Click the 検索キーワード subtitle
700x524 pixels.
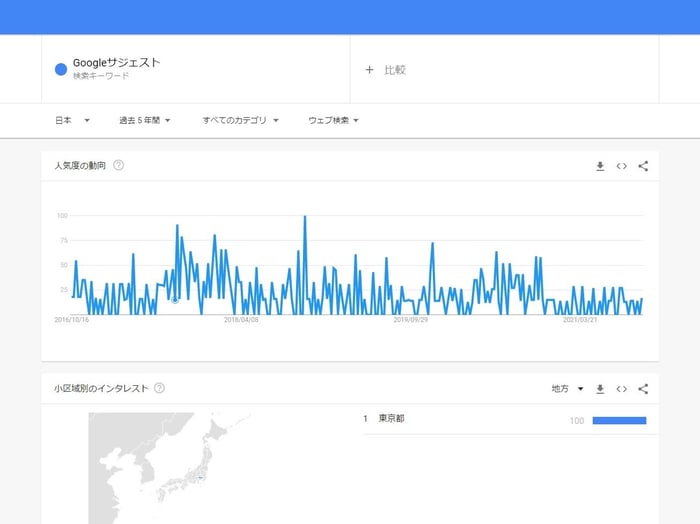coord(101,76)
